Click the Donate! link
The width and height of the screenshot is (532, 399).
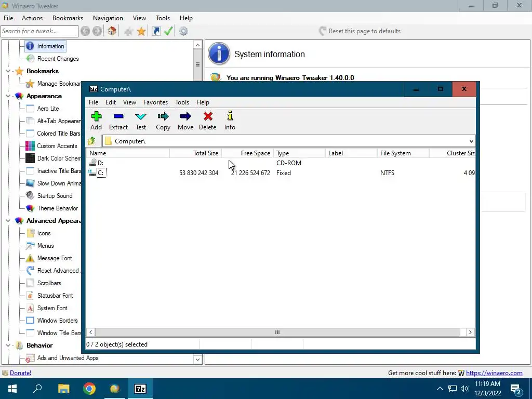[x=20, y=373]
